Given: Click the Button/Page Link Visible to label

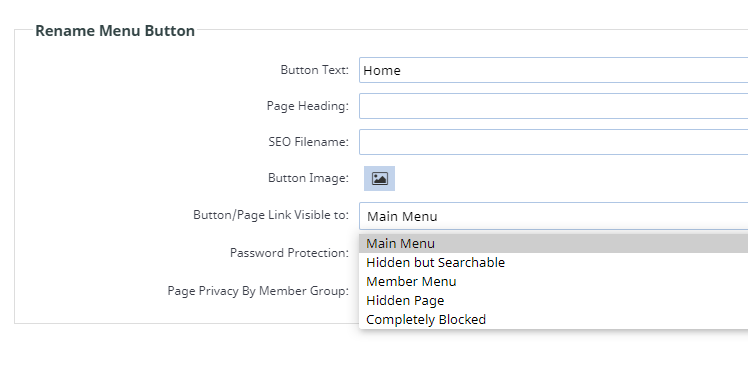Looking at the screenshot, I should (x=271, y=215).
